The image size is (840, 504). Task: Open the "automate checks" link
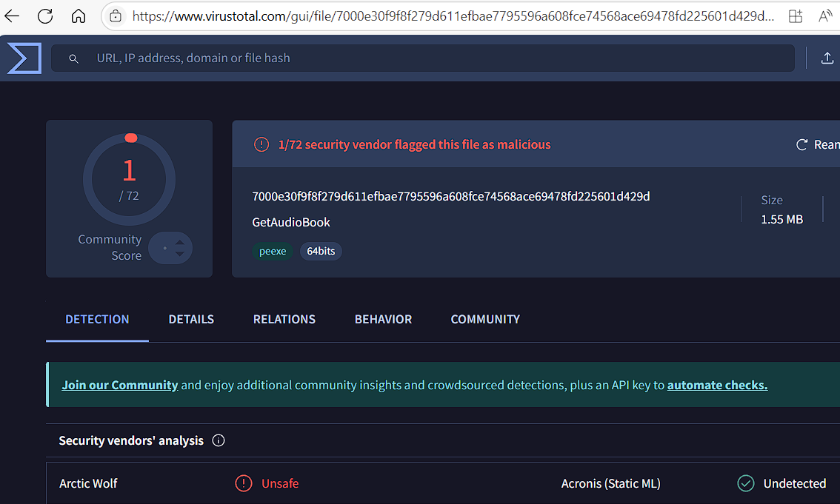coord(717,385)
